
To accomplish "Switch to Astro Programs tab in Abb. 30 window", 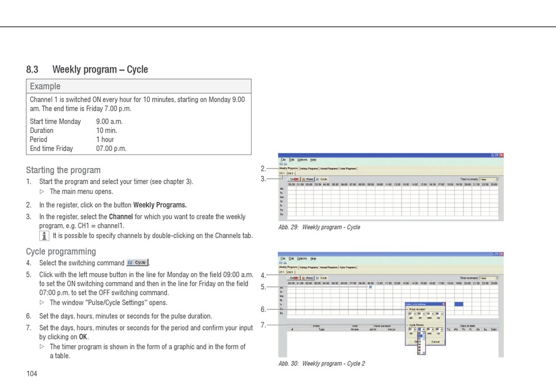I will pyautogui.click(x=348, y=267).
